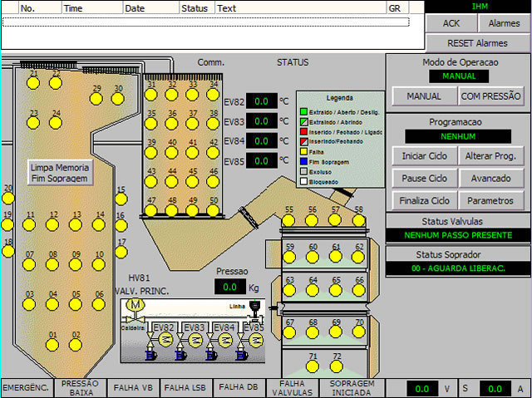Image resolution: width=532 pixels, height=398 pixels.
Task: Click sootblower indicator 30
Action: (118, 99)
